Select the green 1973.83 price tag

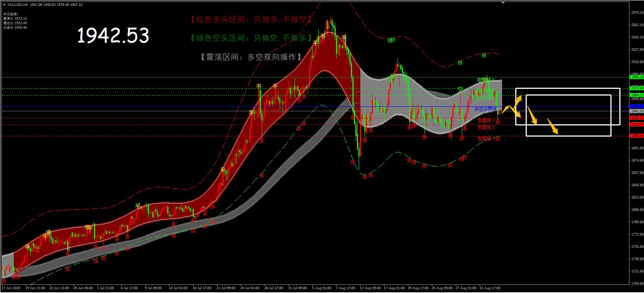tap(637, 88)
